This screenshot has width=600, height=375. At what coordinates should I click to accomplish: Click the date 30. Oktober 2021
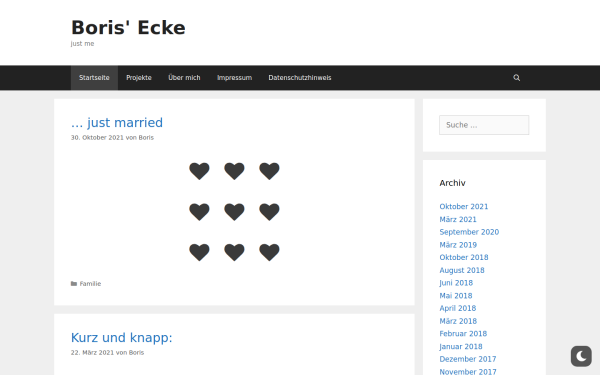[97, 137]
